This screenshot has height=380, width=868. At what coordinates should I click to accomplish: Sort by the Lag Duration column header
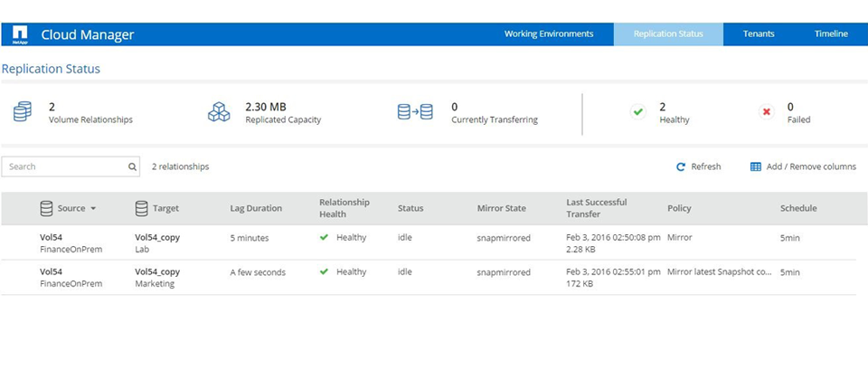click(x=256, y=209)
